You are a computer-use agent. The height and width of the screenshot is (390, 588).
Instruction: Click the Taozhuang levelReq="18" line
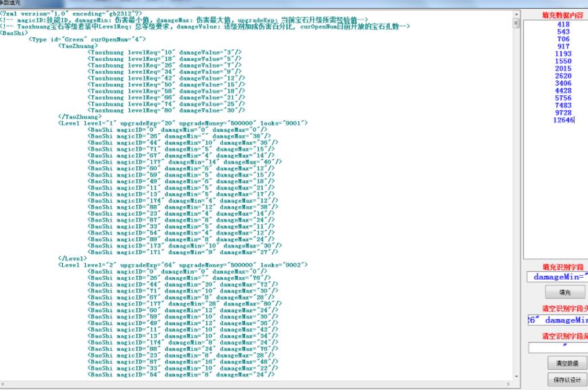(165, 59)
